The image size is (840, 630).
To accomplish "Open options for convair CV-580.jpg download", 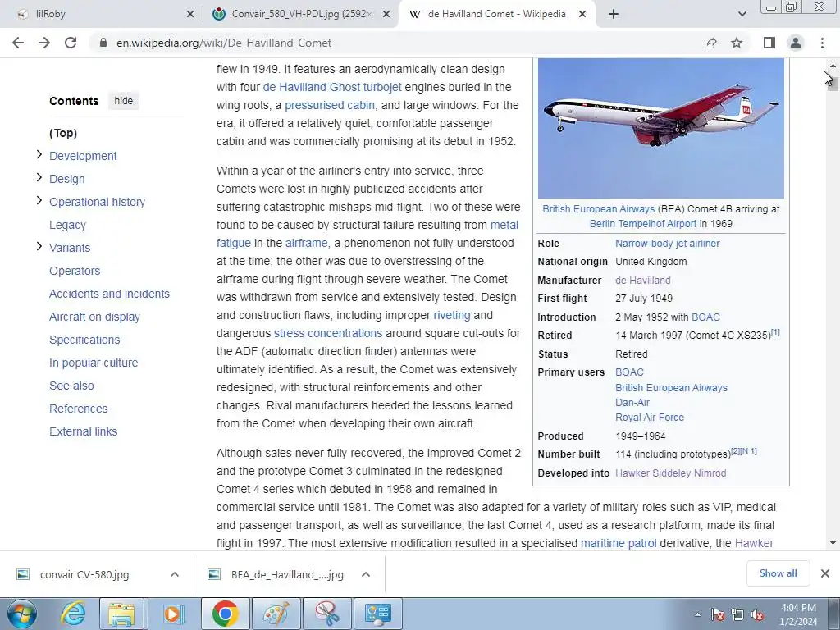I will click(x=175, y=574).
